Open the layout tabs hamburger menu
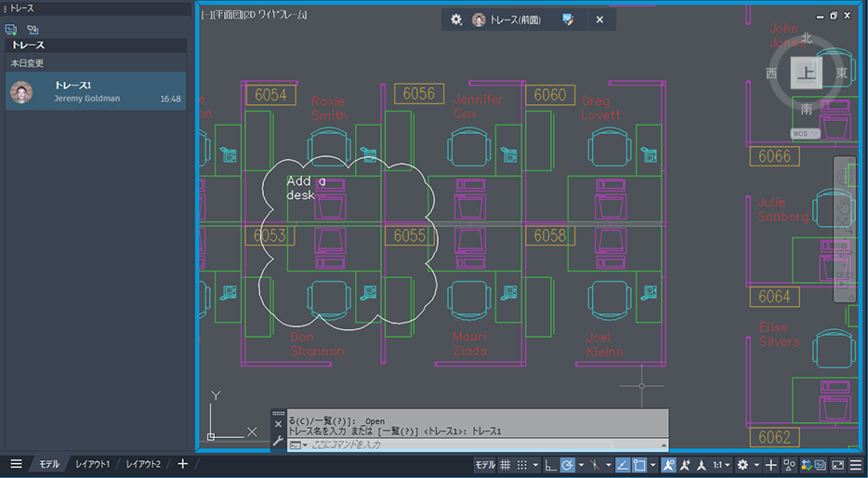 [16, 464]
